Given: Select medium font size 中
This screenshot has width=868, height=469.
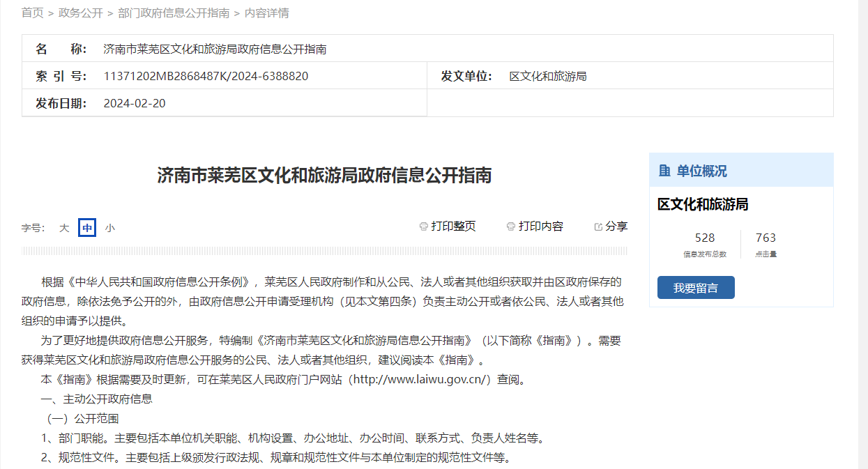Looking at the screenshot, I should pos(87,228).
